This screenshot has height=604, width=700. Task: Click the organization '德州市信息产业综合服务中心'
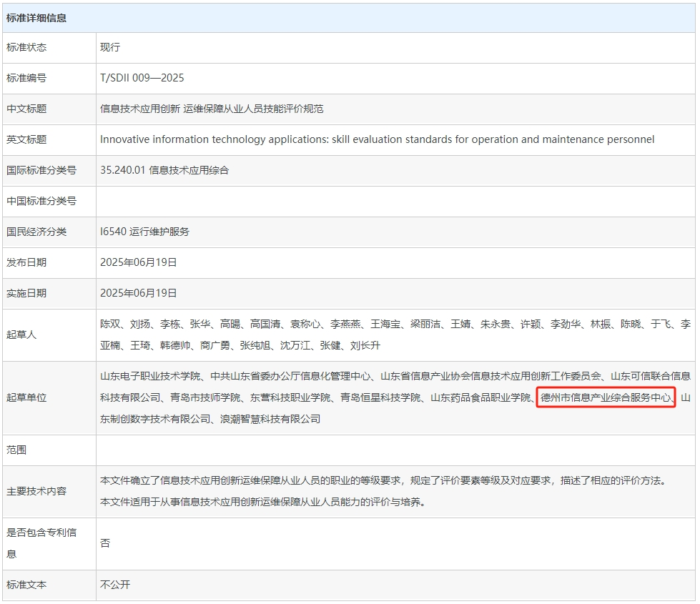point(606,397)
